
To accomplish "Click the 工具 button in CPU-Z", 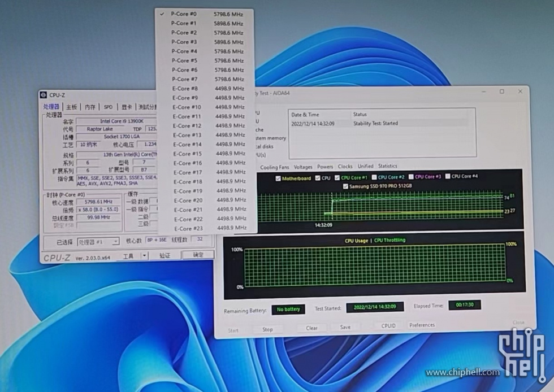I will [128, 256].
